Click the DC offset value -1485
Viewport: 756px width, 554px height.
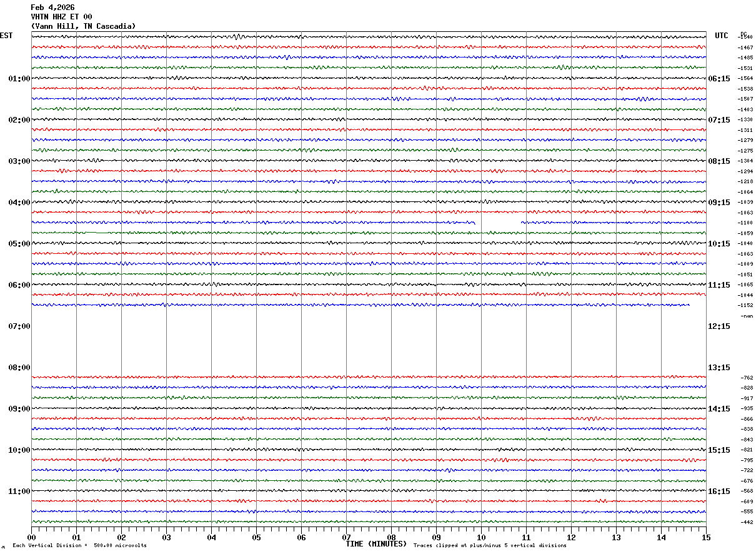pos(746,58)
